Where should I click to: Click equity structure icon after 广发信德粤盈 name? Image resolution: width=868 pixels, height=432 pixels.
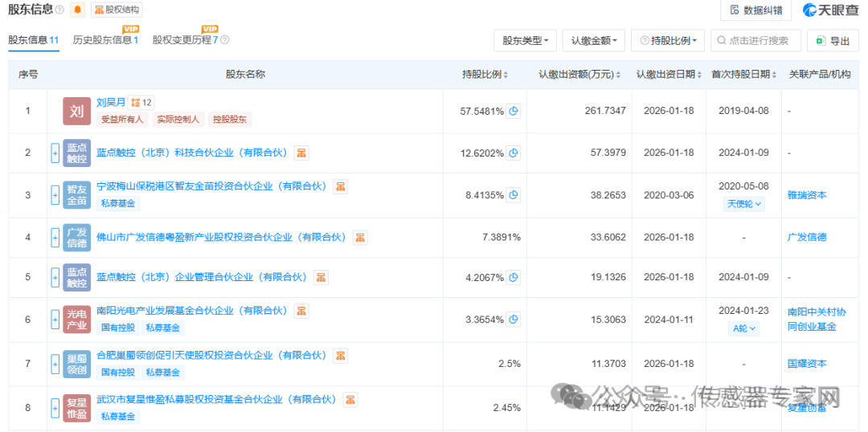(x=360, y=238)
